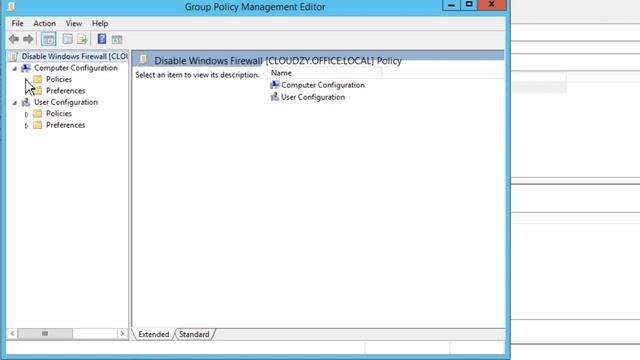Click policy scroll icon at tree root
Screen dimensions: 640x360
coord(13,56)
